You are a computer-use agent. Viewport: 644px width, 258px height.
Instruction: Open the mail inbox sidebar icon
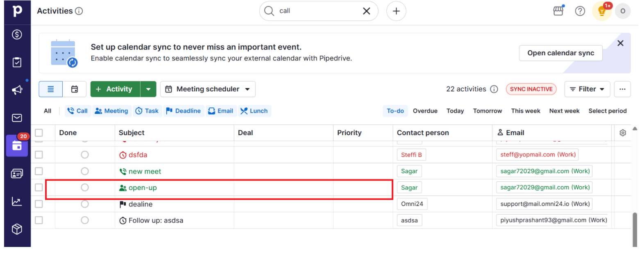tap(17, 118)
